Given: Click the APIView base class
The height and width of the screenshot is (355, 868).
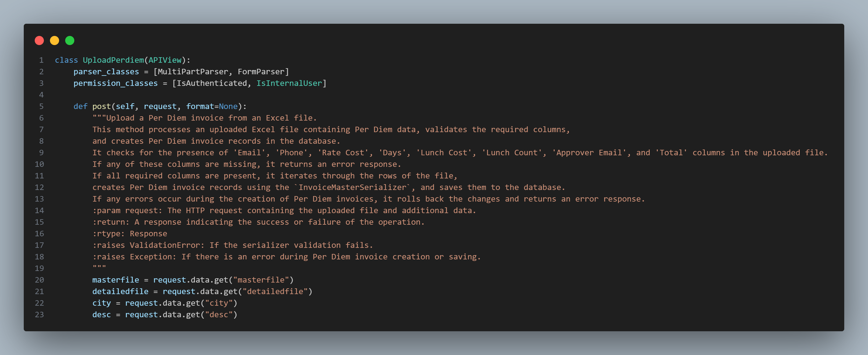Looking at the screenshot, I should coord(165,60).
